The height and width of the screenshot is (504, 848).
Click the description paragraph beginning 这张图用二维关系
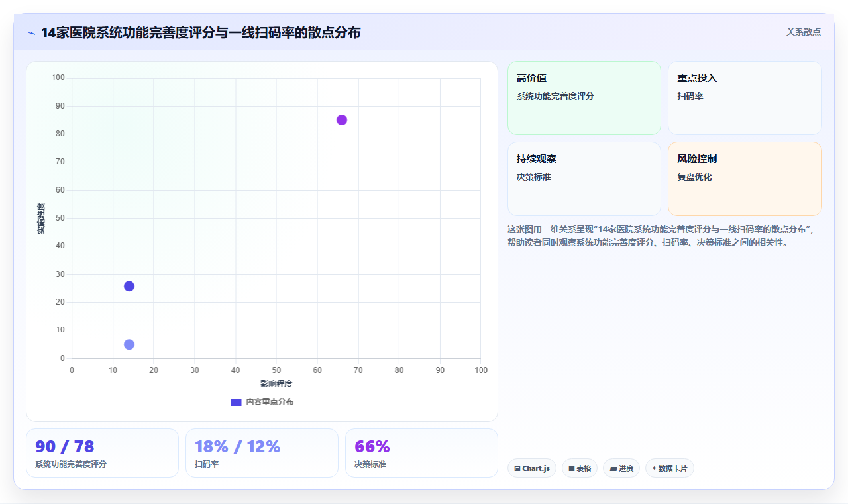pos(664,236)
